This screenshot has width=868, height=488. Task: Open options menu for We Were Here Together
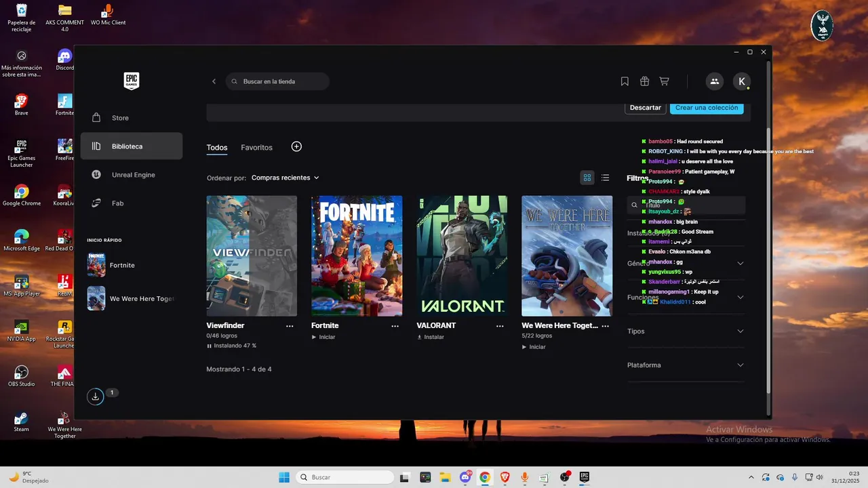(x=605, y=326)
